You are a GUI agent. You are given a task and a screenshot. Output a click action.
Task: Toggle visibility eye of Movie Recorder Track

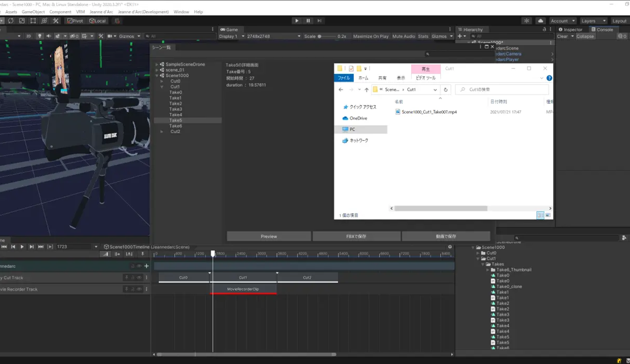click(139, 289)
